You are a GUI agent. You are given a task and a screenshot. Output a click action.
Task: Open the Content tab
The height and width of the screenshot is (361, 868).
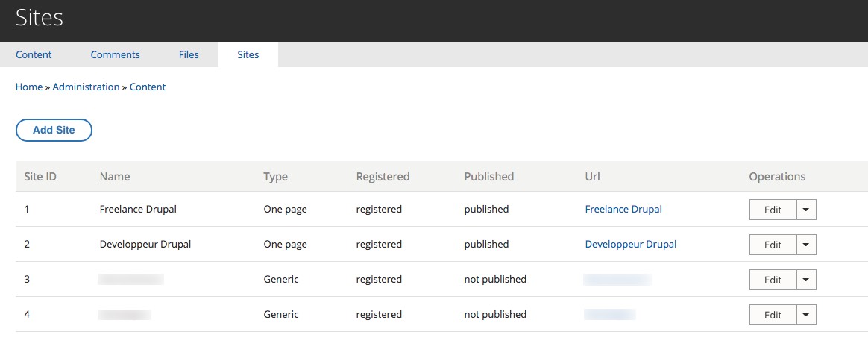tap(34, 54)
